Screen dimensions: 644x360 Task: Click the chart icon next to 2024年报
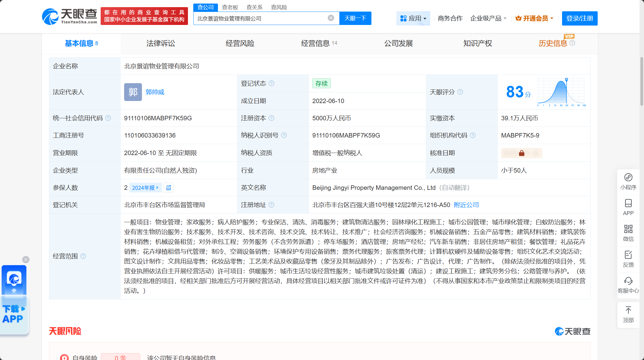coord(168,188)
